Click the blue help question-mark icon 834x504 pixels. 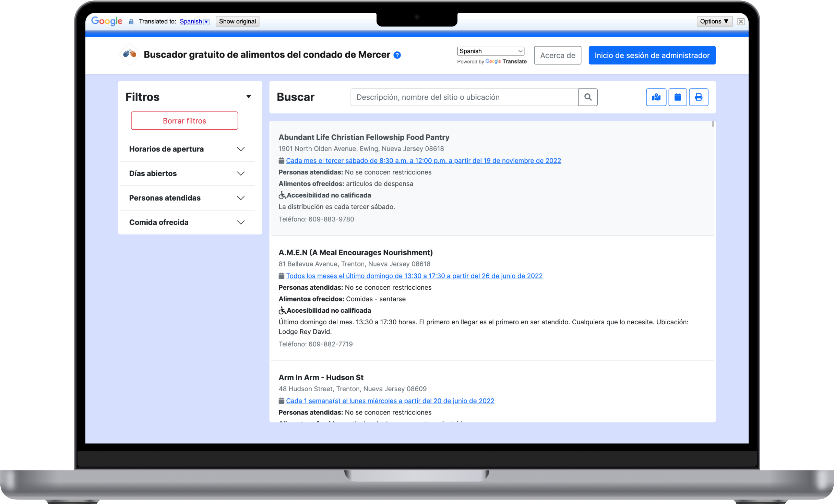[397, 55]
